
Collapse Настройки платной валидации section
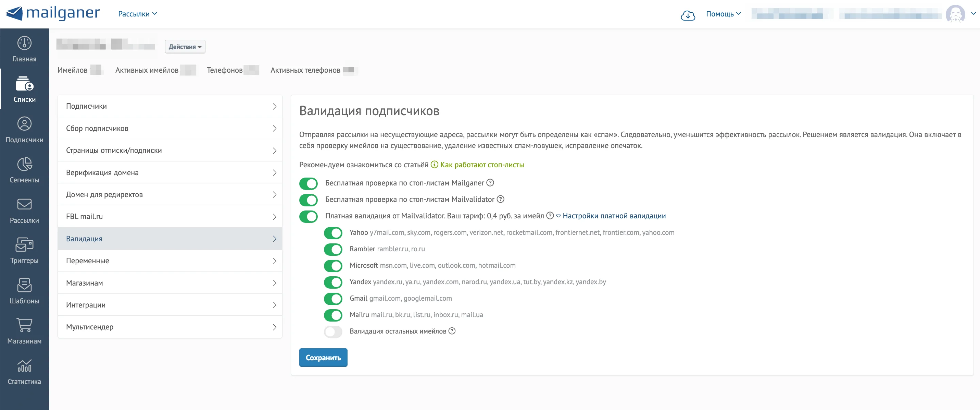click(x=611, y=216)
